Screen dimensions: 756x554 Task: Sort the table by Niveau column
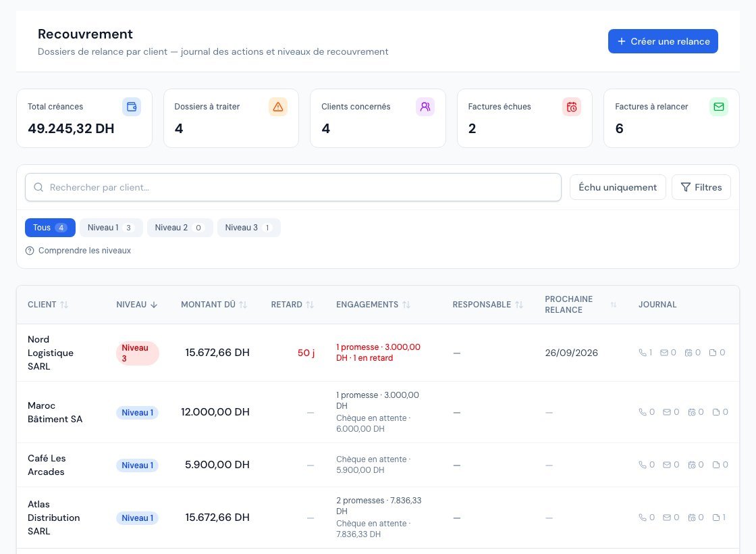tap(137, 305)
